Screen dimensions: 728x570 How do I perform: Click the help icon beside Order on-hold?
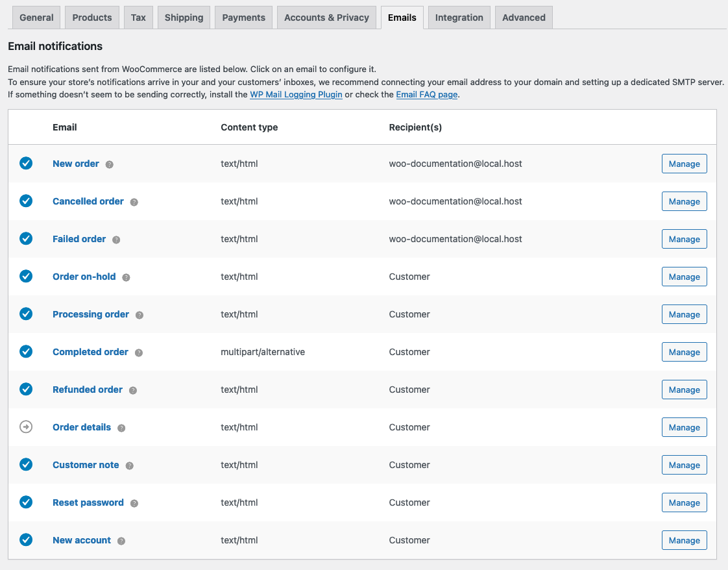pos(126,277)
